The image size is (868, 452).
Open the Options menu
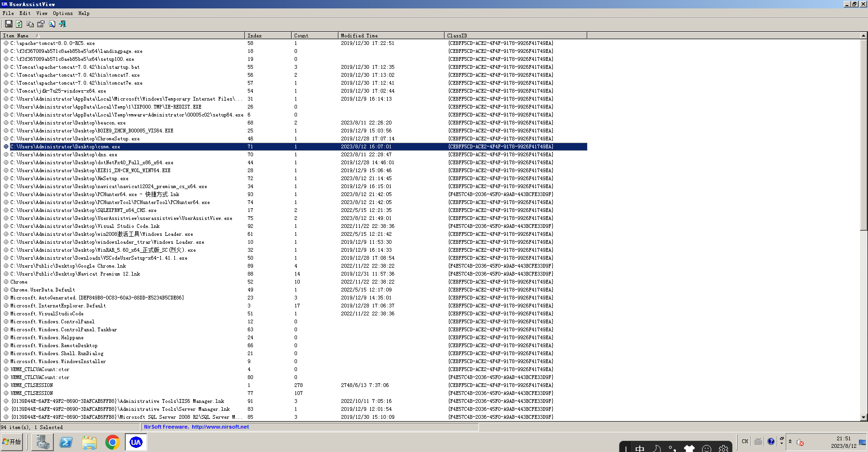63,13
